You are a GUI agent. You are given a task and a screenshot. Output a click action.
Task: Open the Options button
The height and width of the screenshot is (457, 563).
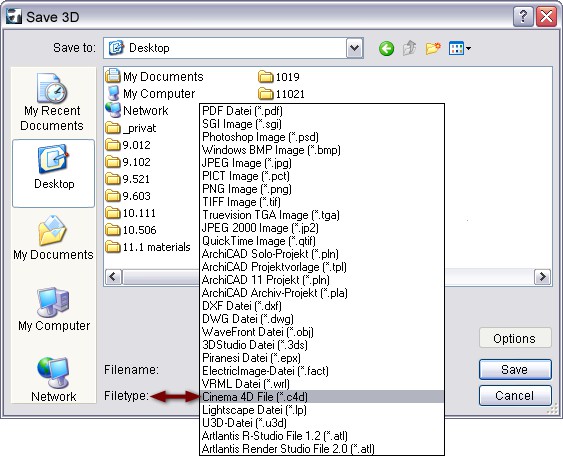(x=515, y=338)
